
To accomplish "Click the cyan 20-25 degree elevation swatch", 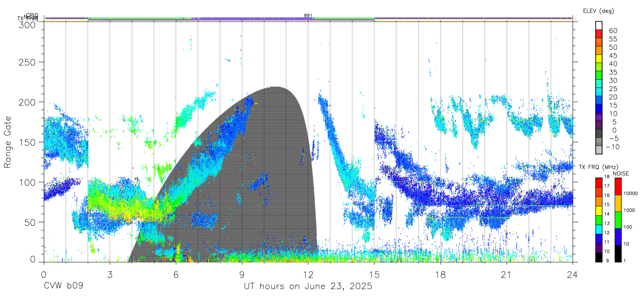I will 599,92.
